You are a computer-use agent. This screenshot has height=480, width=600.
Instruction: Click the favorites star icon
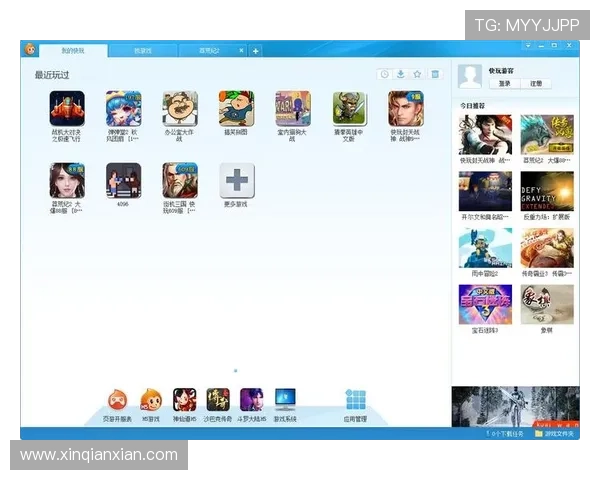(x=418, y=74)
